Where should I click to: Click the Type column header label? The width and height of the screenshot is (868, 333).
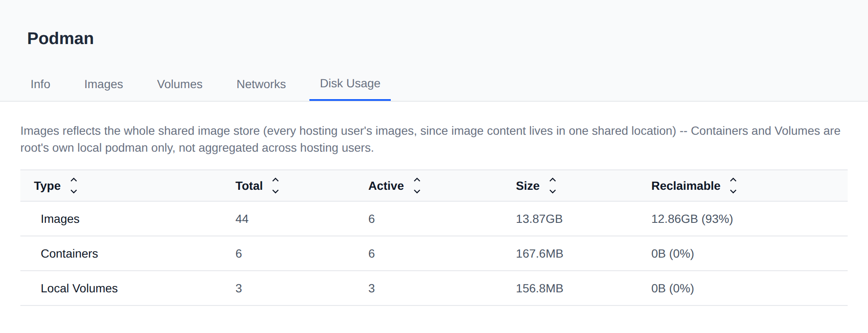pos(47,186)
